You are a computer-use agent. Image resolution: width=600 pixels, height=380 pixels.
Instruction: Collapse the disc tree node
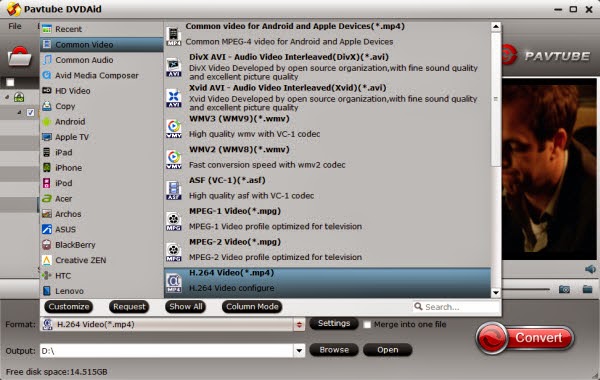tap(7, 97)
